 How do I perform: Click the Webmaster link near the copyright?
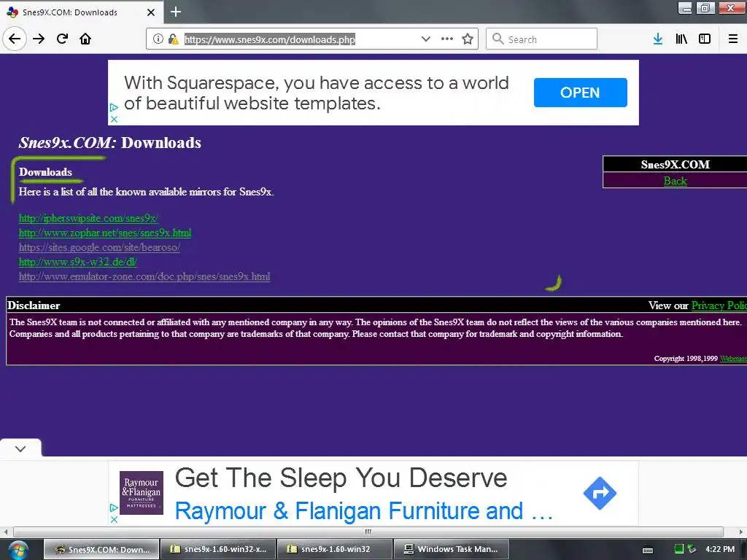click(732, 359)
